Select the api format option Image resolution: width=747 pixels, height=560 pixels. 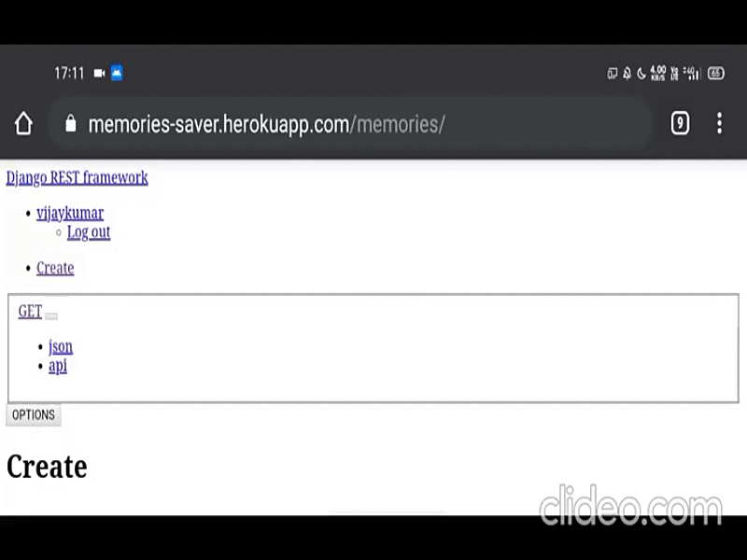pyautogui.click(x=58, y=366)
